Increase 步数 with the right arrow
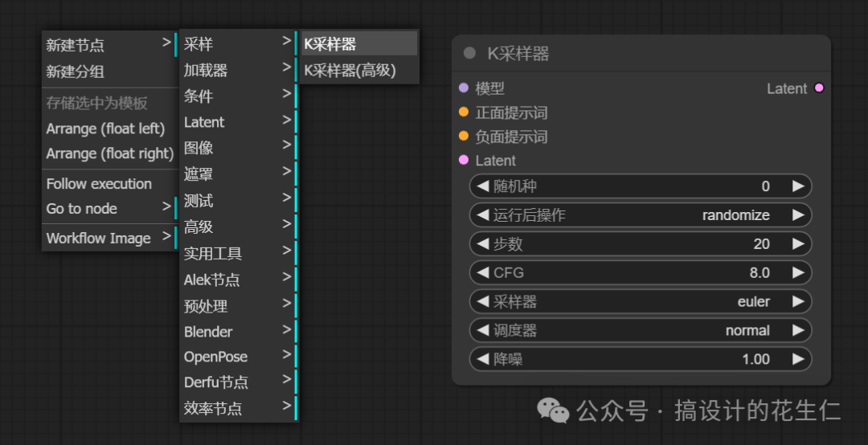Screen dimensions: 868x445 (x=798, y=243)
